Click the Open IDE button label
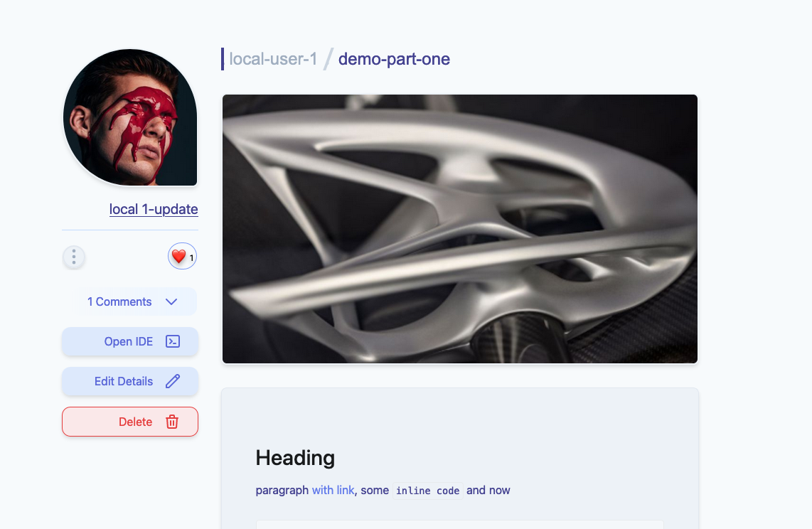This screenshot has width=812, height=529. (129, 341)
